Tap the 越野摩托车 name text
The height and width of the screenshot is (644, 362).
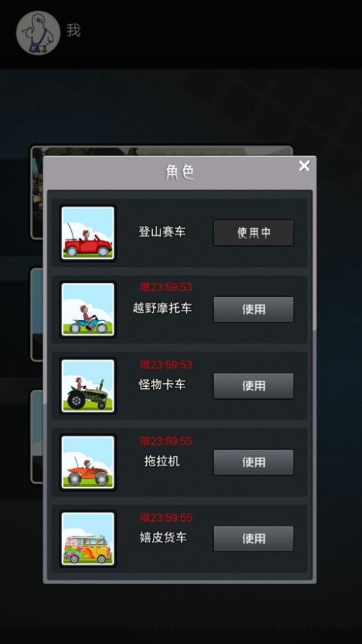162,308
